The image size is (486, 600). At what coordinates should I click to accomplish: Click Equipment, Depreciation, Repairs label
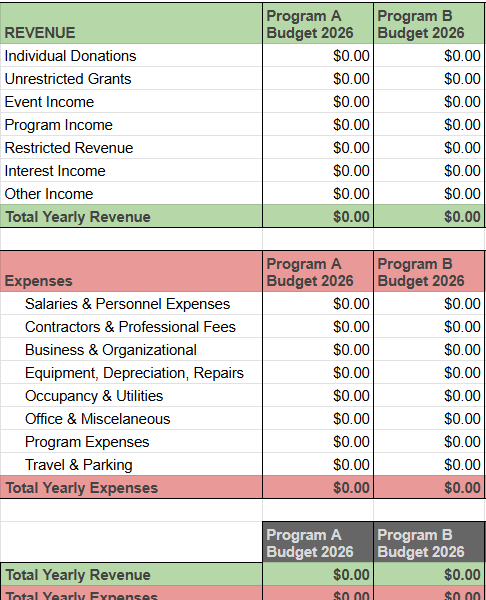[x=131, y=372]
